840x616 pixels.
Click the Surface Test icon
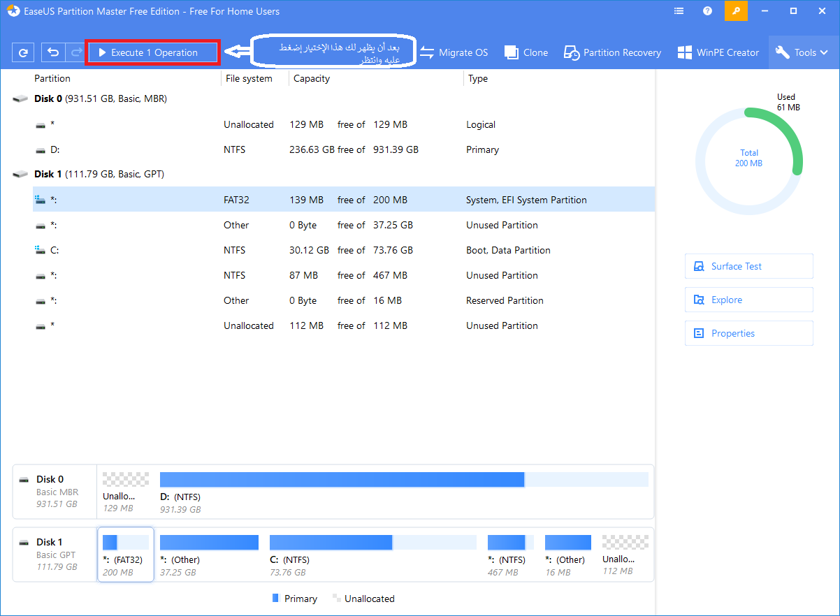tap(698, 266)
